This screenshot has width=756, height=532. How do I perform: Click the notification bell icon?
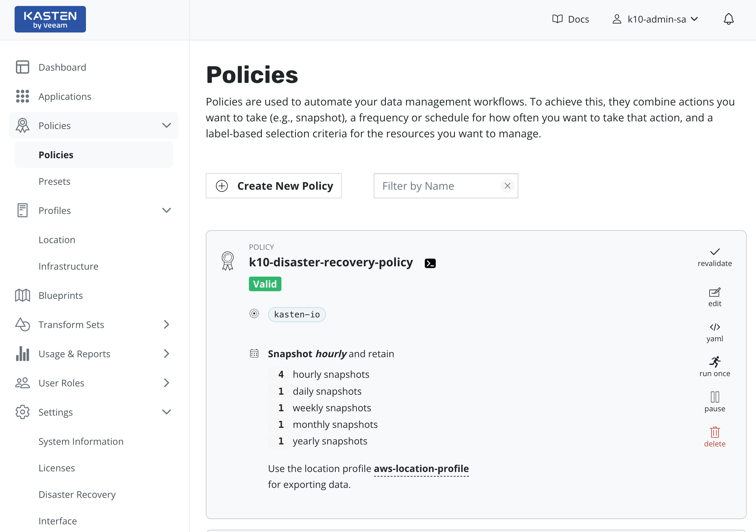point(728,19)
